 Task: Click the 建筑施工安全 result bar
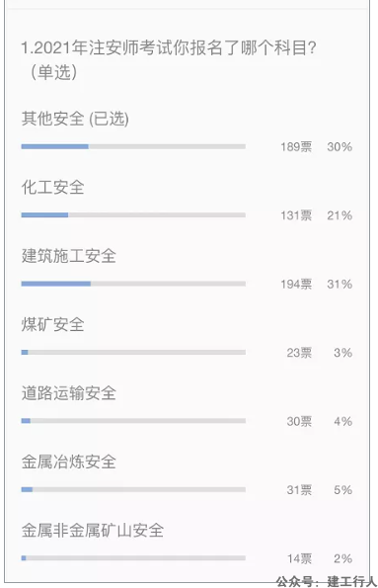tap(133, 284)
